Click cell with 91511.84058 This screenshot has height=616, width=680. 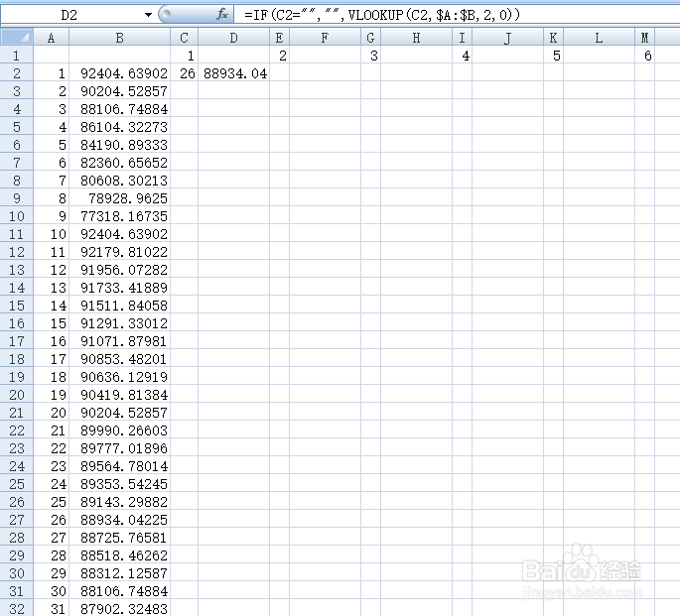[120, 306]
